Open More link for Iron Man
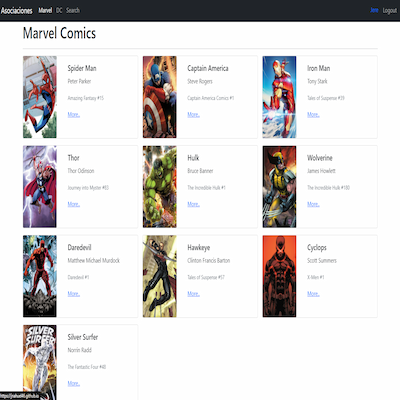Image resolution: width=400 pixels, height=400 pixels. [x=313, y=115]
